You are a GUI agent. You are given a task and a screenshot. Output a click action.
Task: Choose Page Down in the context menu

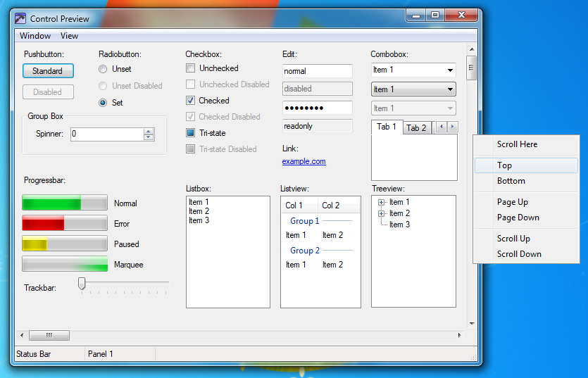point(526,218)
